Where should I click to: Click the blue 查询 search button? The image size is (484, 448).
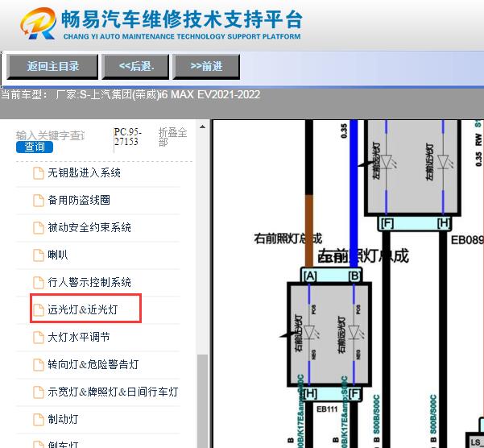point(35,147)
